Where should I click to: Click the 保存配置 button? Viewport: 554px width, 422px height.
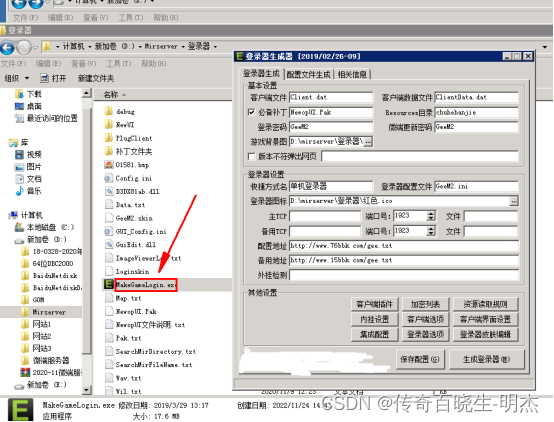[419, 359]
